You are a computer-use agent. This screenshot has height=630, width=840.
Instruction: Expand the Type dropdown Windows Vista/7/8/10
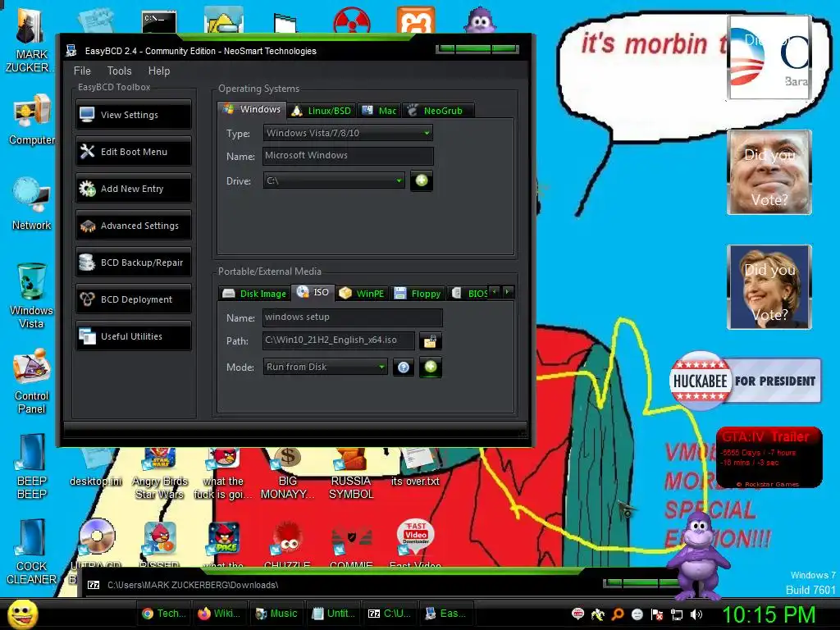348,133
